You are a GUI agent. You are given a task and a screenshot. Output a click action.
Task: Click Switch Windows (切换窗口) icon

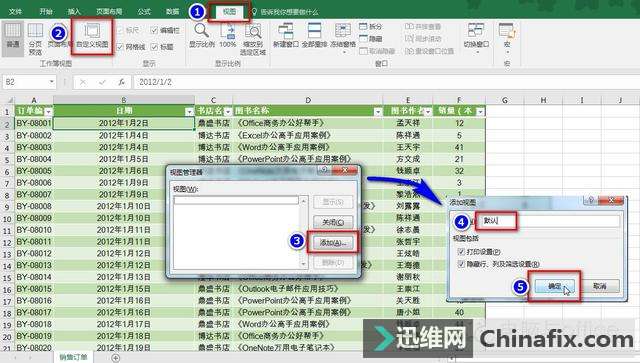click(x=476, y=38)
